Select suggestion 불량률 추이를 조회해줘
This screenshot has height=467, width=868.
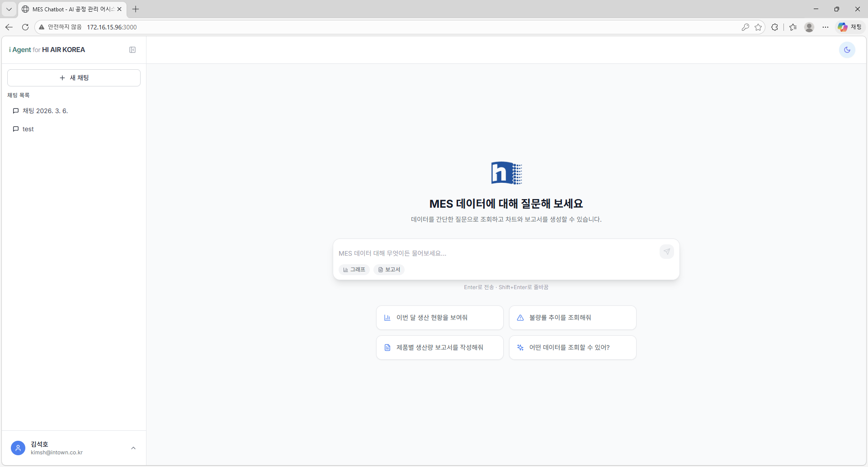572,318
